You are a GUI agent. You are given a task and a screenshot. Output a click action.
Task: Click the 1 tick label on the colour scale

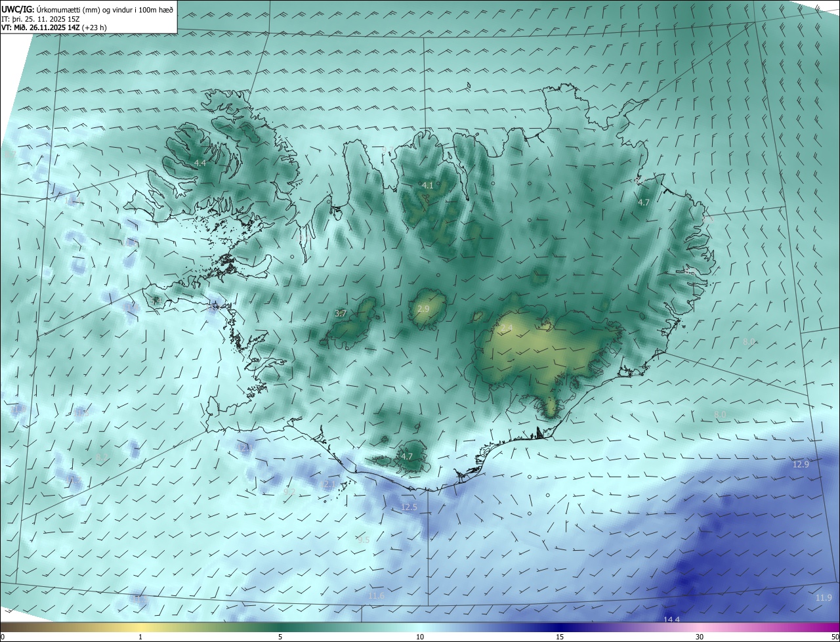(140, 637)
